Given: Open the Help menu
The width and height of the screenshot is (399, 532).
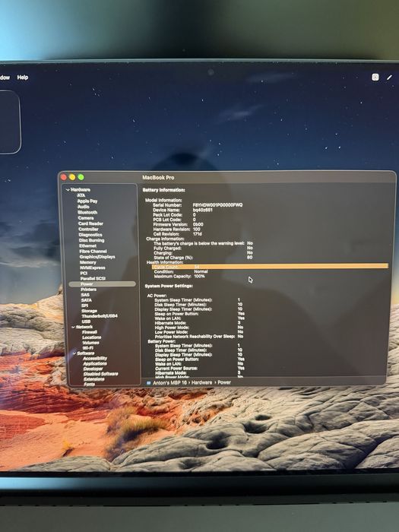Looking at the screenshot, I should pos(23,78).
